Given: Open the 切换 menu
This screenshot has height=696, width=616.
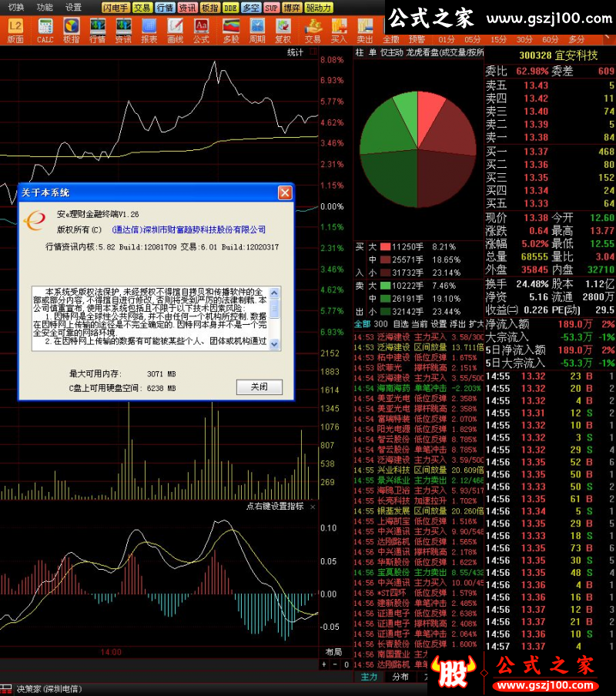Looking at the screenshot, I should coord(16,7).
